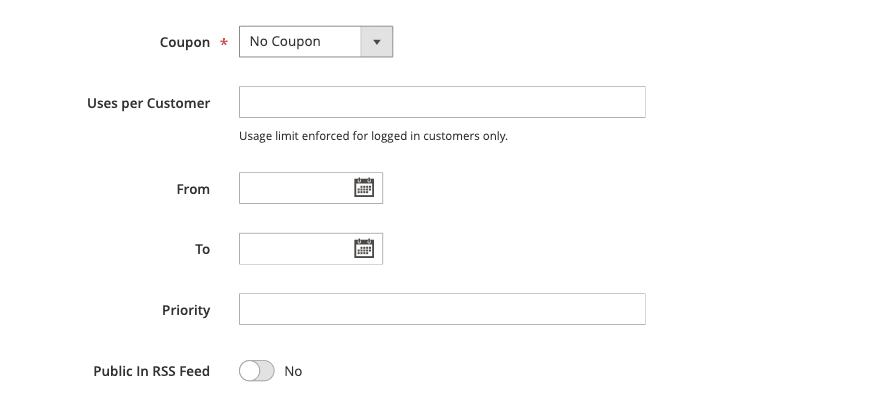Image resolution: width=884 pixels, height=404 pixels.
Task: Focus the Priority input field
Action: pyautogui.click(x=442, y=309)
